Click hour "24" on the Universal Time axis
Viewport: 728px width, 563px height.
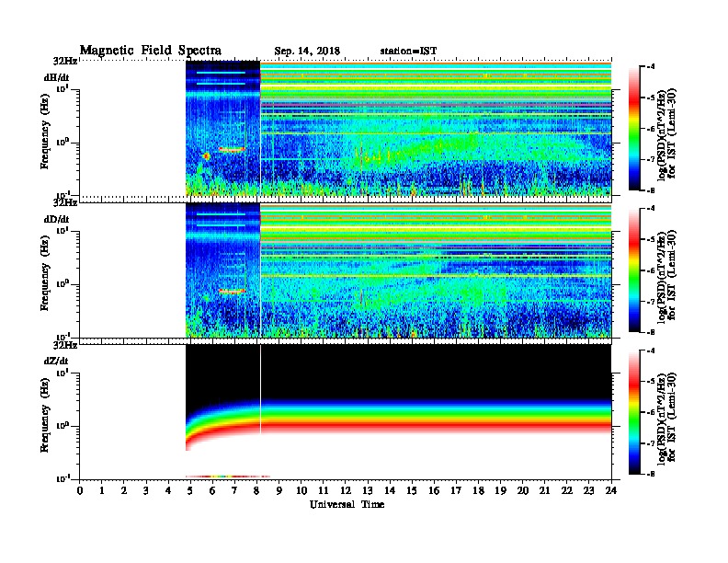pos(611,491)
